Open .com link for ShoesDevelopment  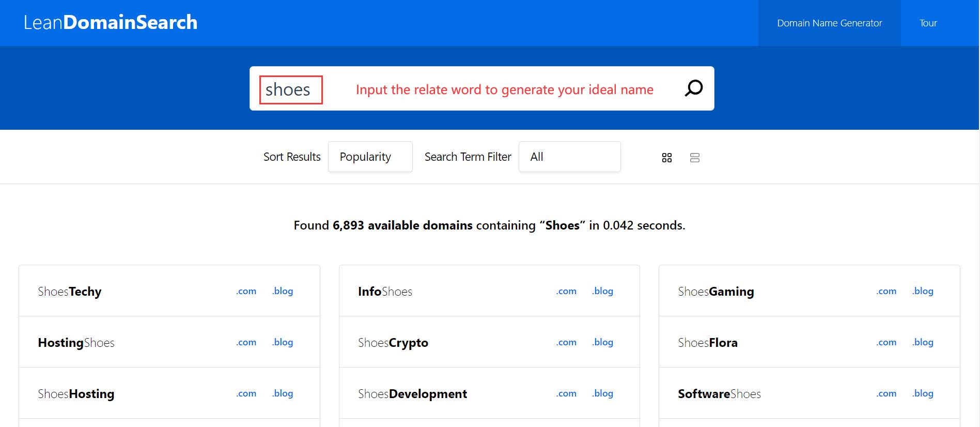pyautogui.click(x=566, y=393)
